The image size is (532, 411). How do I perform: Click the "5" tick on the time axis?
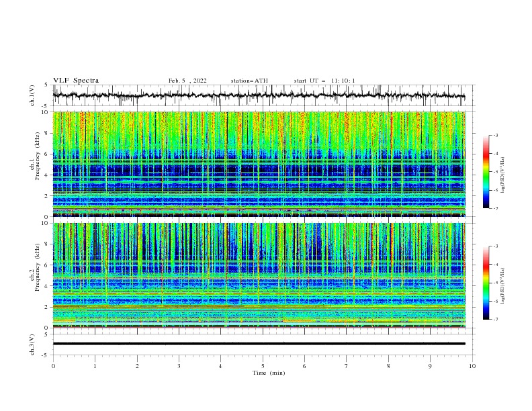pos(263,366)
